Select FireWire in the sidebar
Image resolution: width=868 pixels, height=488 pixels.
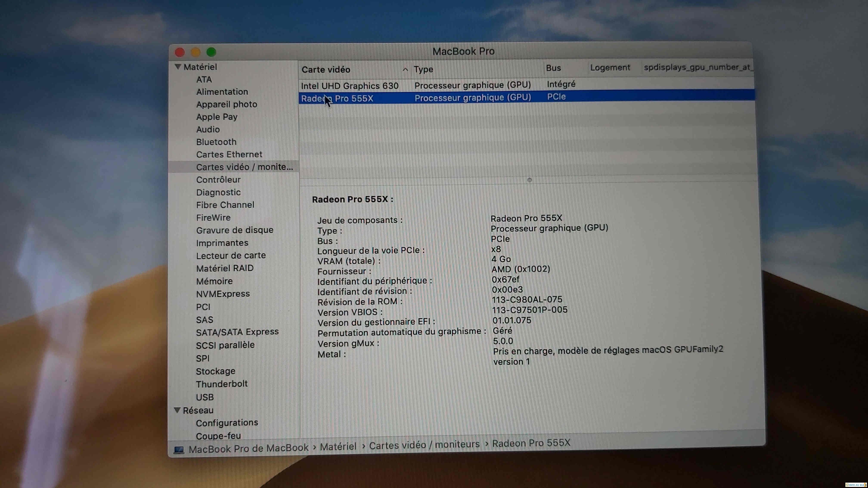(x=213, y=218)
